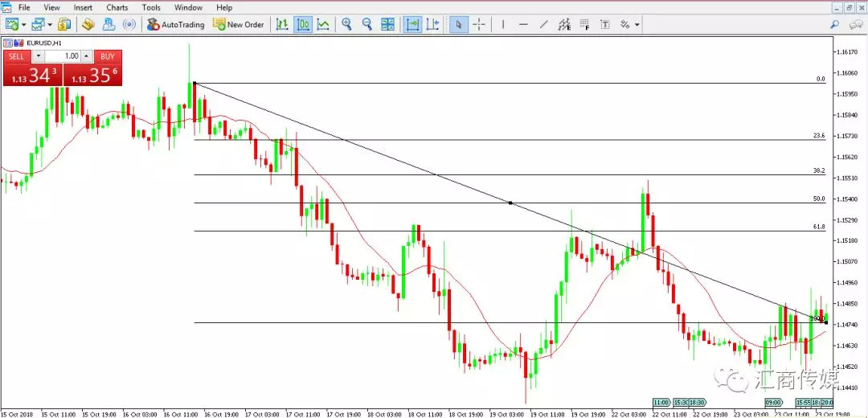Screen dimensions: 868x418
Task: Select the equidistant channel tool
Action: pyautogui.click(x=564, y=24)
